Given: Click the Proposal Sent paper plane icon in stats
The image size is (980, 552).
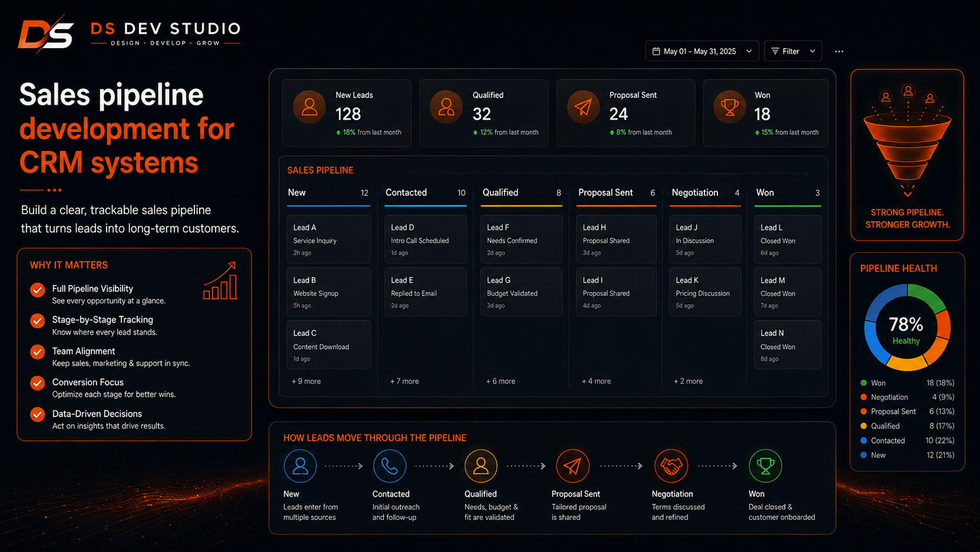Looking at the screenshot, I should click(583, 107).
